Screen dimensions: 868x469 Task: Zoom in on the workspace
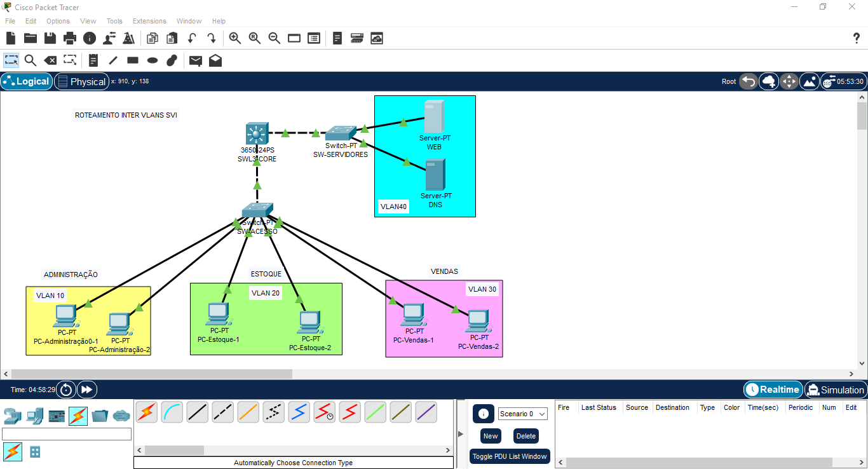coord(235,38)
